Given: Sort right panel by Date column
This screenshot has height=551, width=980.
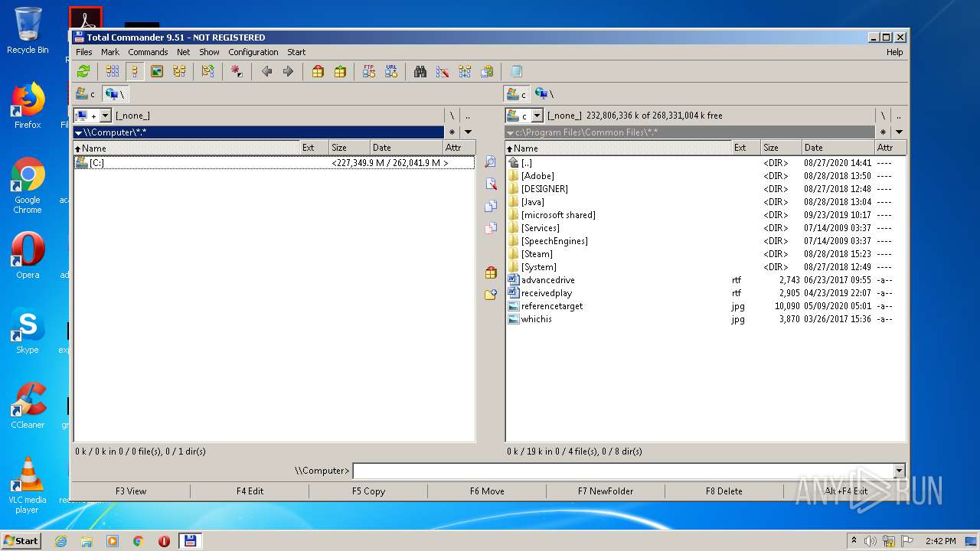Looking at the screenshot, I should point(838,148).
